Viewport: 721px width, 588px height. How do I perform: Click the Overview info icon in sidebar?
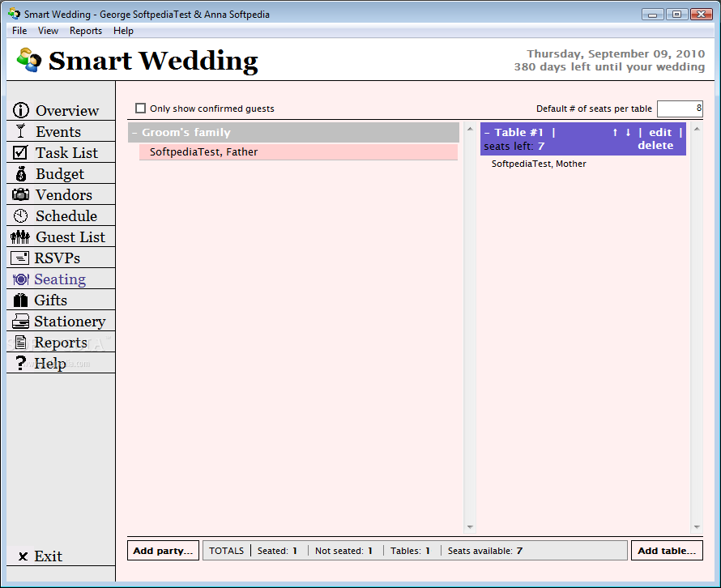point(21,110)
